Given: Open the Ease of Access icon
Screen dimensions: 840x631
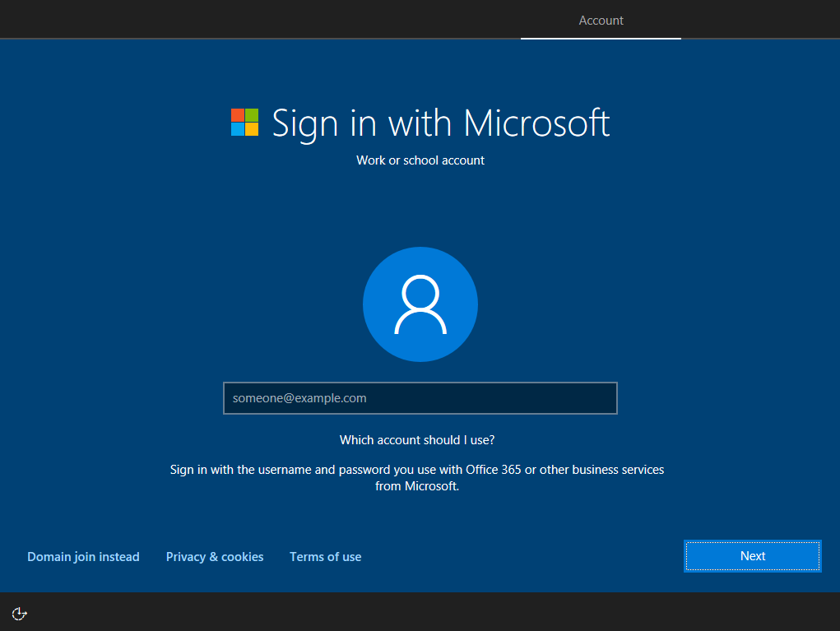Looking at the screenshot, I should (x=19, y=614).
